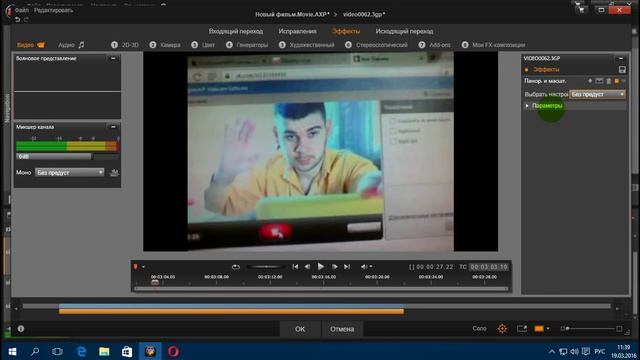Click the speaker volume icon in player
The width and height of the screenshot is (640, 360).
pos(364,267)
